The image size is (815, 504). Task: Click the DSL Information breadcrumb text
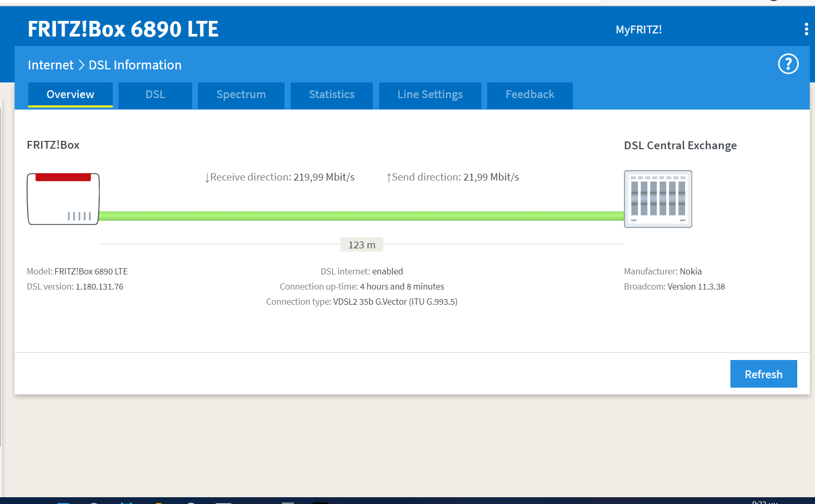click(135, 65)
